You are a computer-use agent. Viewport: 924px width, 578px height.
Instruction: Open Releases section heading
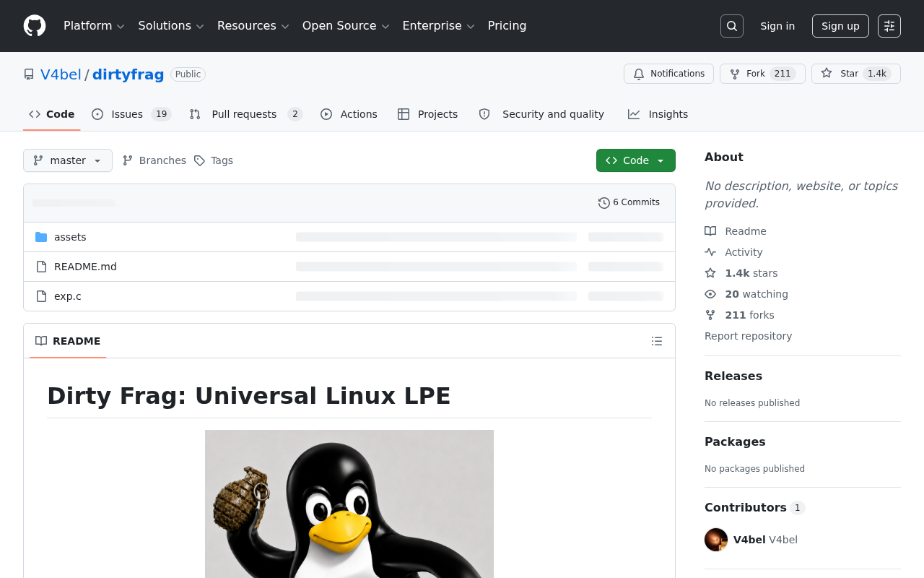pos(733,376)
